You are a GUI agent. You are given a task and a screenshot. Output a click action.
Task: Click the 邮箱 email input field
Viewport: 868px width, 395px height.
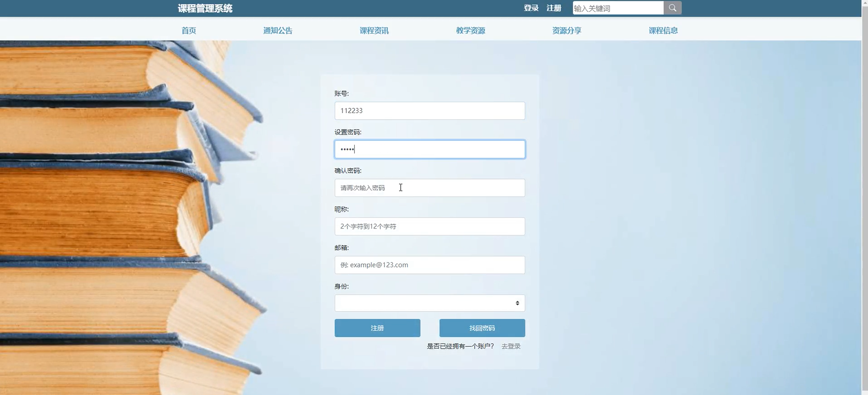pyautogui.click(x=430, y=265)
